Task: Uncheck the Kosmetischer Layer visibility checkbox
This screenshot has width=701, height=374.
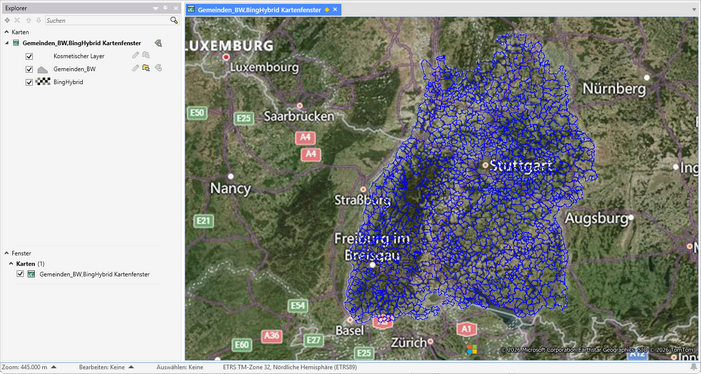Action: click(x=29, y=56)
